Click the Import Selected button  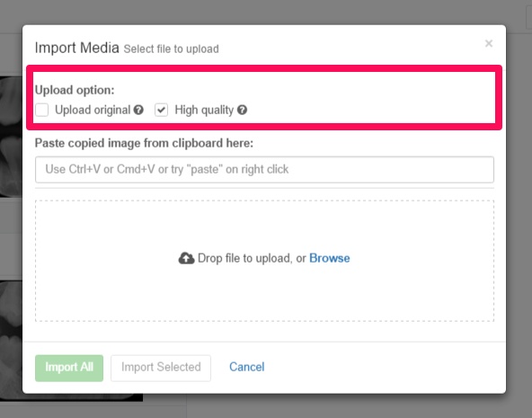161,368
